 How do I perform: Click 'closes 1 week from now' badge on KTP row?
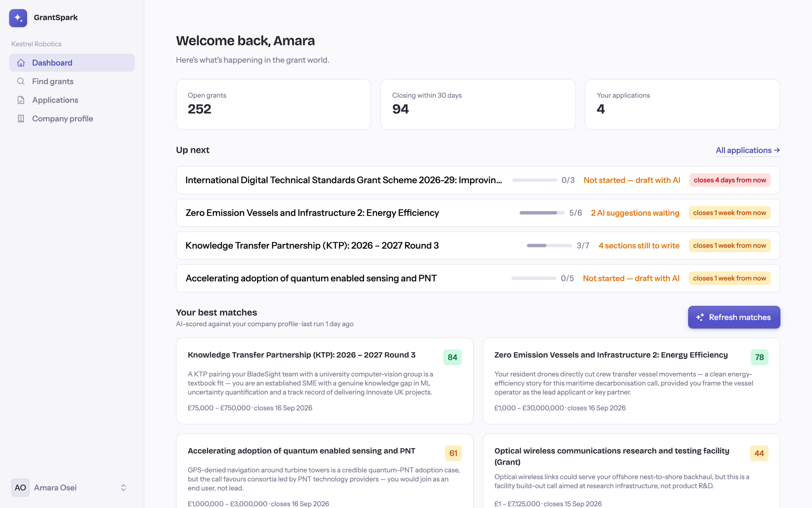click(x=730, y=245)
